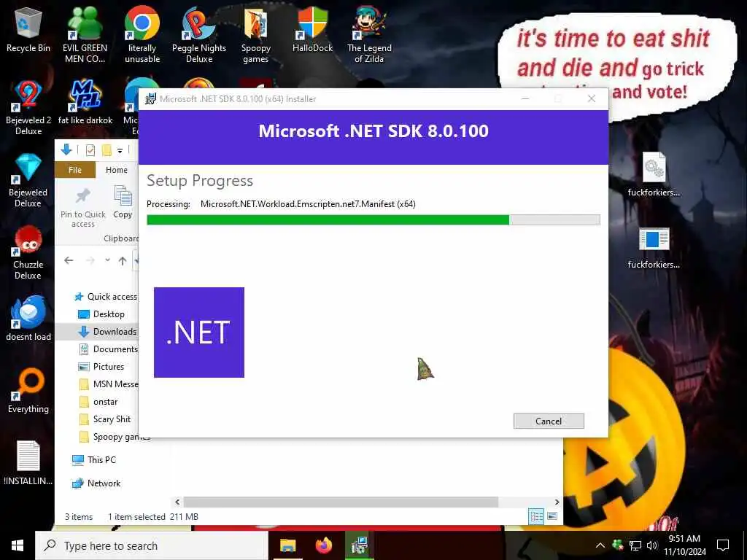
Task: Open Bejeweled Deluxe diamond icon
Action: coord(28,180)
